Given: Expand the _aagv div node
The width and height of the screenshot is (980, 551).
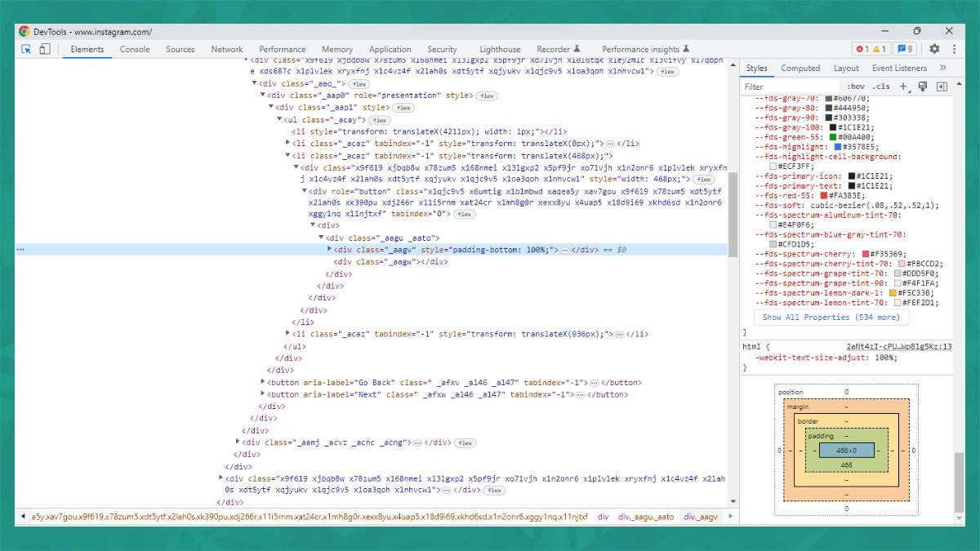Looking at the screenshot, I should click(330, 249).
